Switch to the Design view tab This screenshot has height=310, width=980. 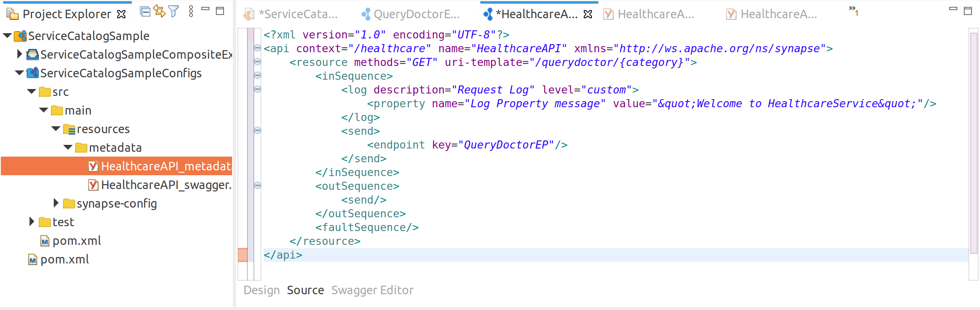tap(262, 290)
